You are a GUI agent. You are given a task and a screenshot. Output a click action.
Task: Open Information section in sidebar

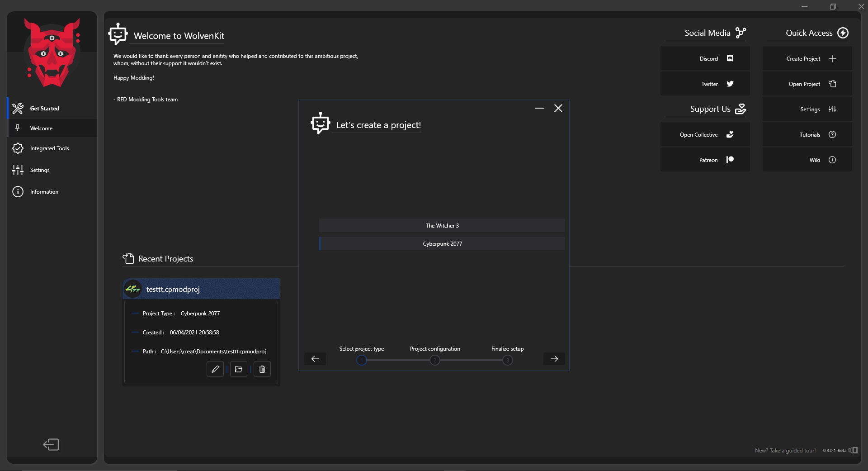click(44, 192)
